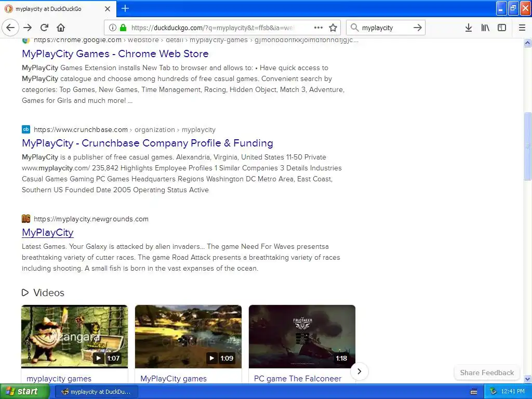Toggle the sidebar view
Screen dimensions: 532x399
502,28
